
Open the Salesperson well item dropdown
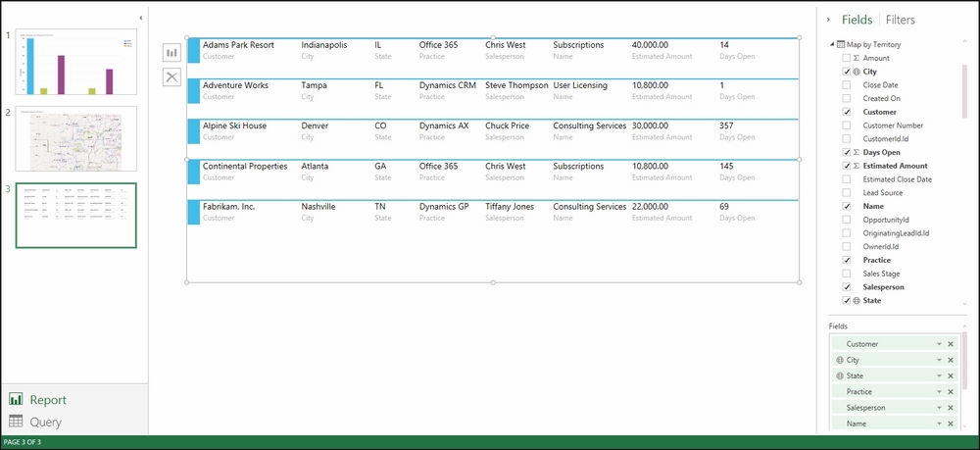click(x=939, y=408)
